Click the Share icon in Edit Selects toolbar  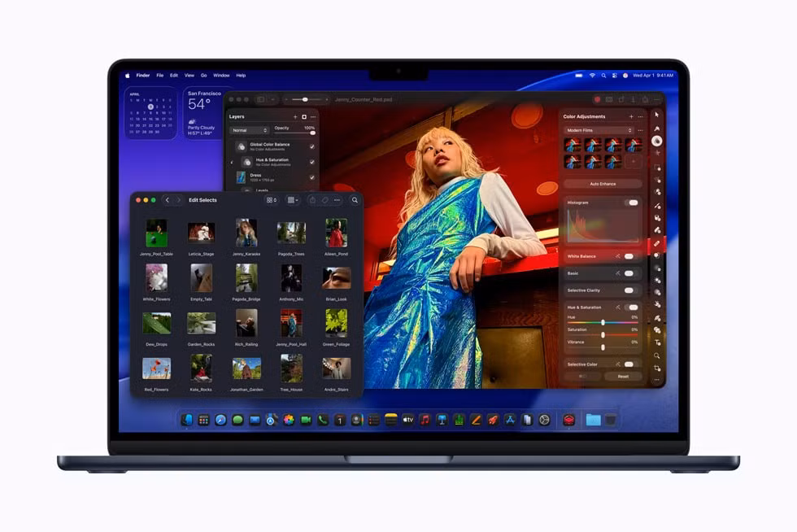click(x=312, y=200)
